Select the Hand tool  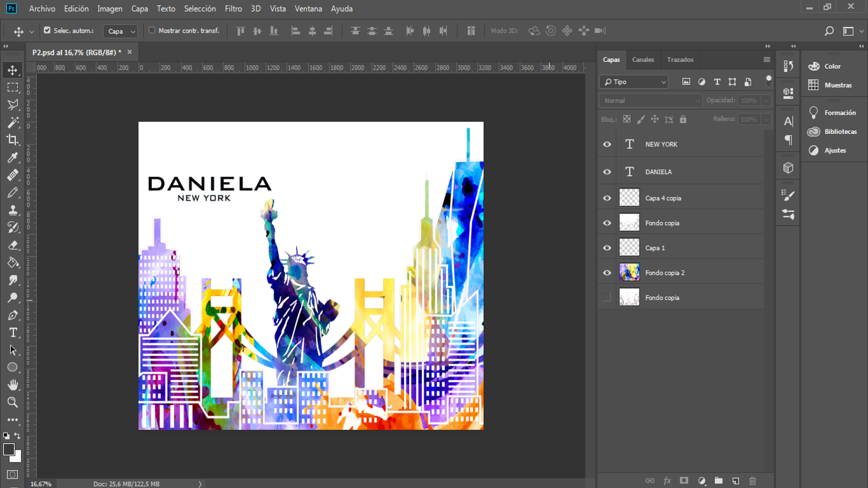click(x=13, y=385)
